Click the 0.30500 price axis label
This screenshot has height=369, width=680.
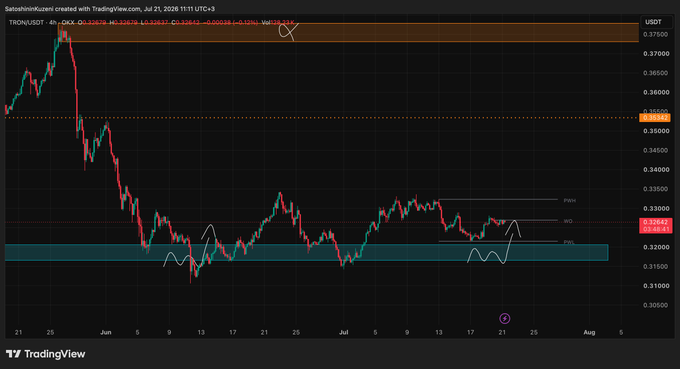point(655,305)
